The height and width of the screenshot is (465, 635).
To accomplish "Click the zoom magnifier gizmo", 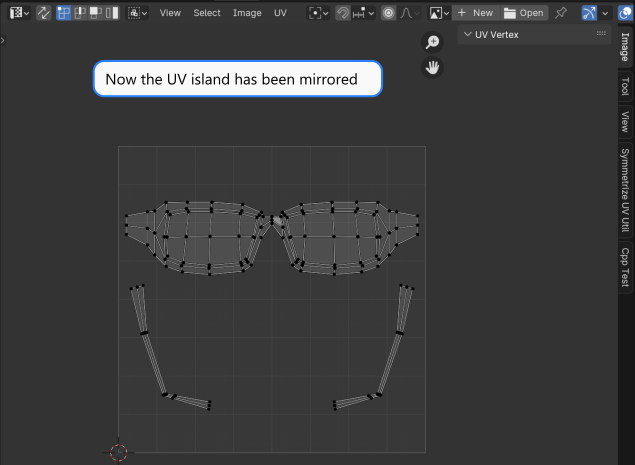I will click(432, 42).
